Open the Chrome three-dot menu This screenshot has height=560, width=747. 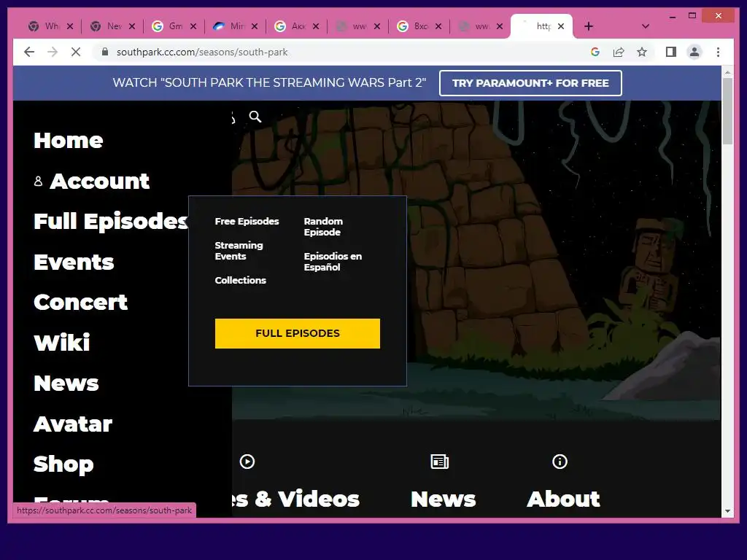(718, 52)
